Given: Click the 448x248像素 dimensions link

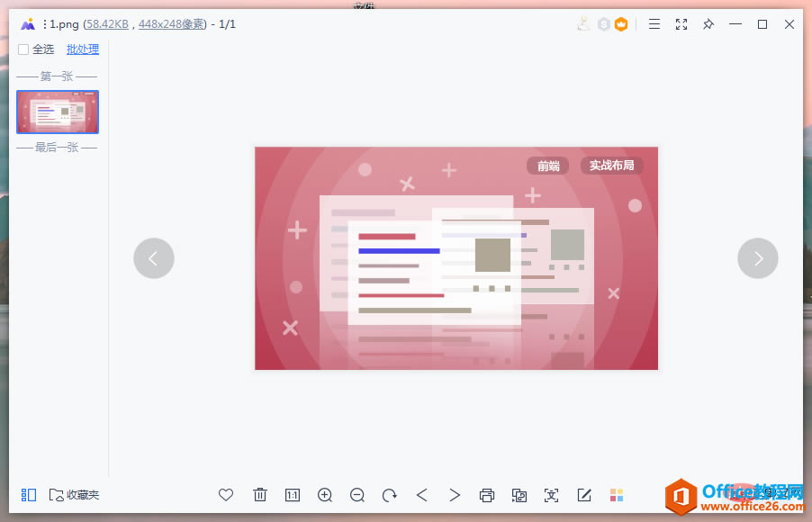Looking at the screenshot, I should click(x=171, y=24).
